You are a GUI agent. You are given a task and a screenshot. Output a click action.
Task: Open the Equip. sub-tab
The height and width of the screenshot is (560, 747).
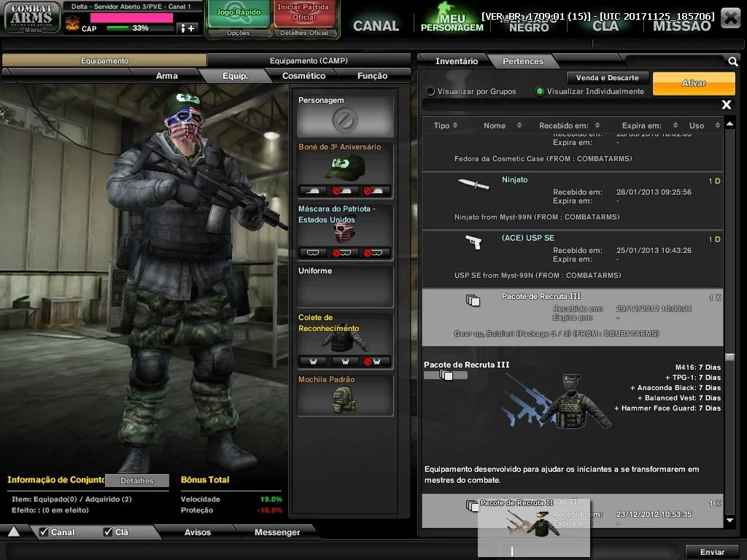click(235, 76)
